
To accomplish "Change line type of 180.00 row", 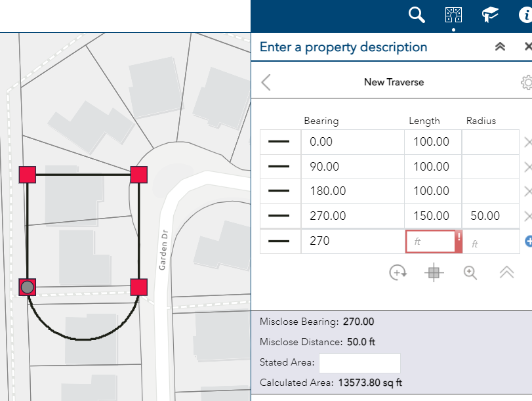I will (279, 191).
